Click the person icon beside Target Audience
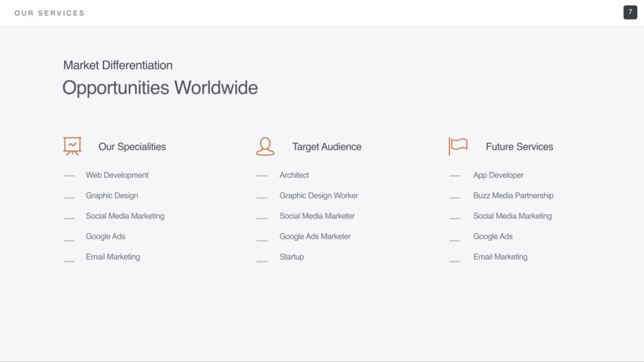Viewport: 644px width, 362px height. (x=265, y=146)
